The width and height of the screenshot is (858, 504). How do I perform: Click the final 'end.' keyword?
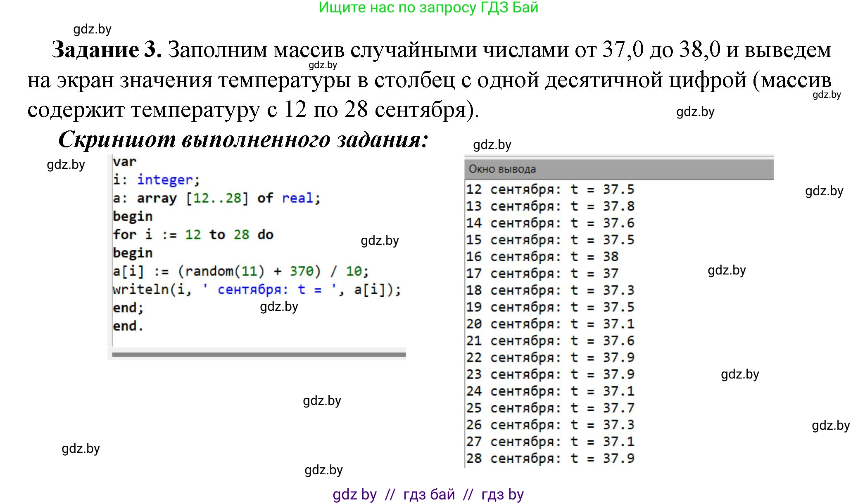[128, 325]
